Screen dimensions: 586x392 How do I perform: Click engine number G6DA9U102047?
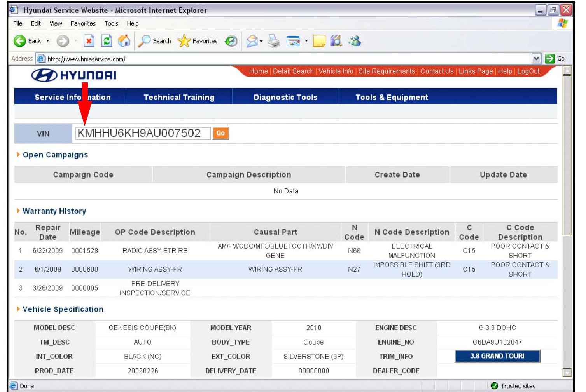click(x=497, y=342)
